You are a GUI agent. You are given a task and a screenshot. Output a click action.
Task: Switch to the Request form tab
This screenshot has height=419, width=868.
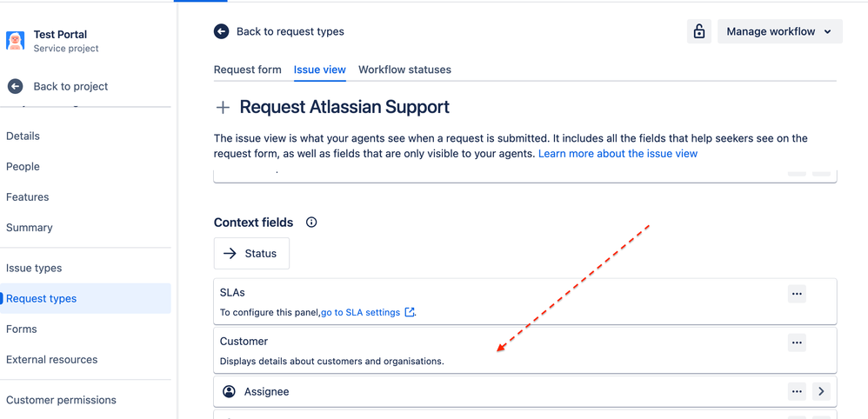(248, 70)
